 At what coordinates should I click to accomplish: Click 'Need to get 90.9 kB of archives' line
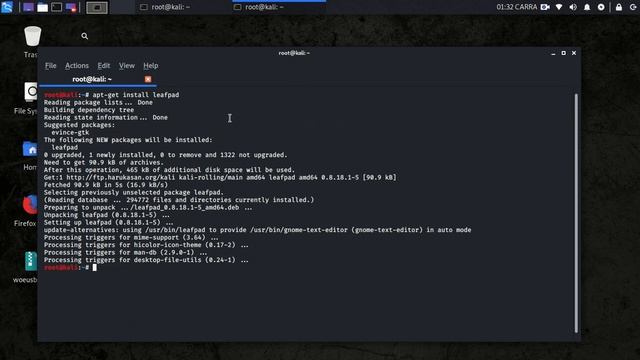coord(104,162)
